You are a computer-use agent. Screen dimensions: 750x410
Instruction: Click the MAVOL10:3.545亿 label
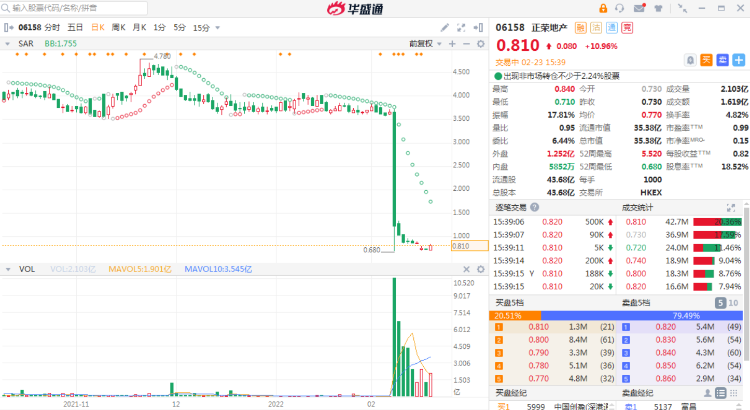pyautogui.click(x=218, y=269)
